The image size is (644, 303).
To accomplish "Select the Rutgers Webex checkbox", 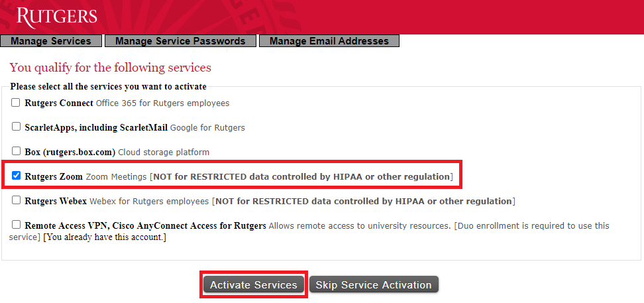I will (16, 200).
